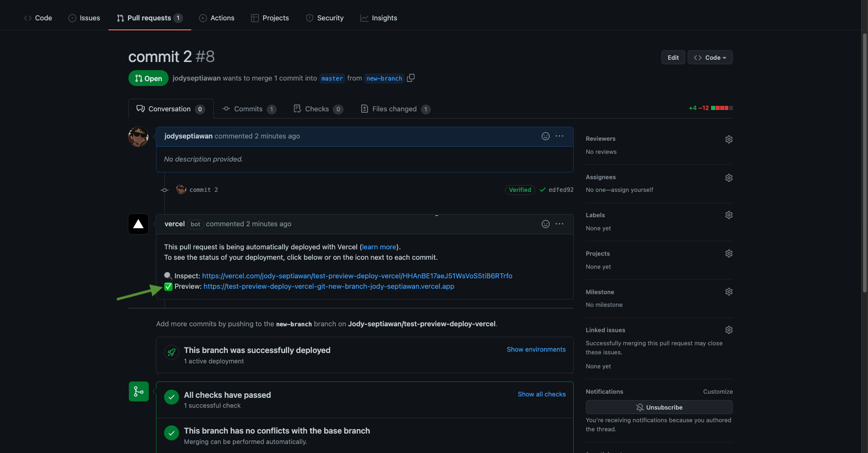
Task: Click the Edit title button
Action: [x=673, y=57]
